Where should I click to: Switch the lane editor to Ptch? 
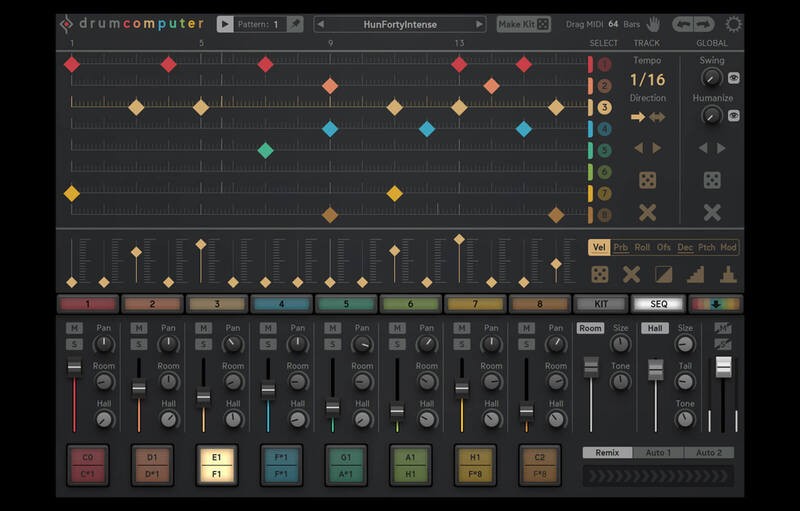706,247
